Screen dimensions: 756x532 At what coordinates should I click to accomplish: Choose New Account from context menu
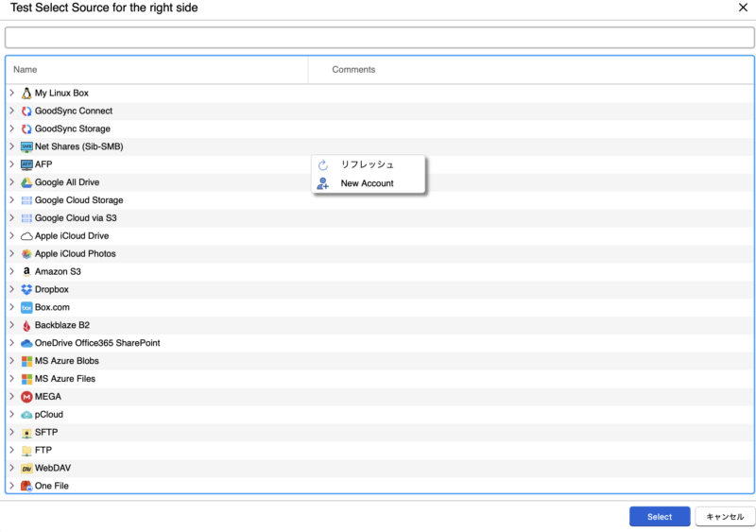click(x=367, y=183)
